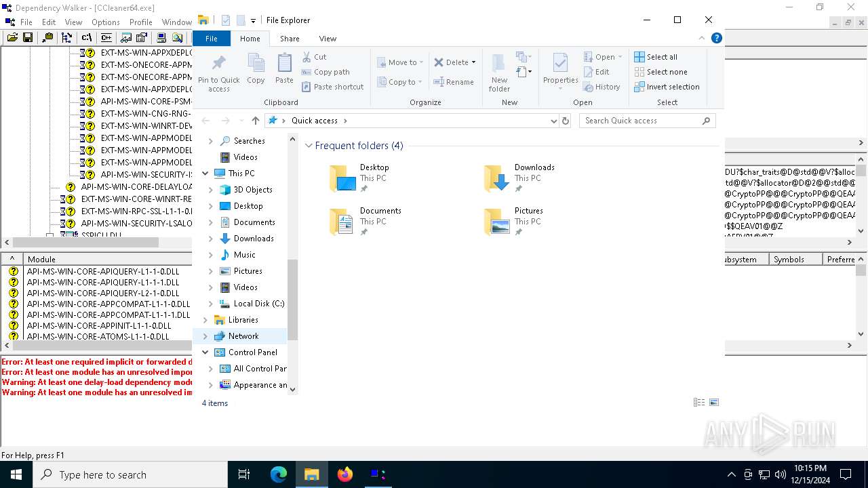The image size is (868, 488).
Task: Open the Delete dropdown arrow
Action: pyautogui.click(x=473, y=62)
